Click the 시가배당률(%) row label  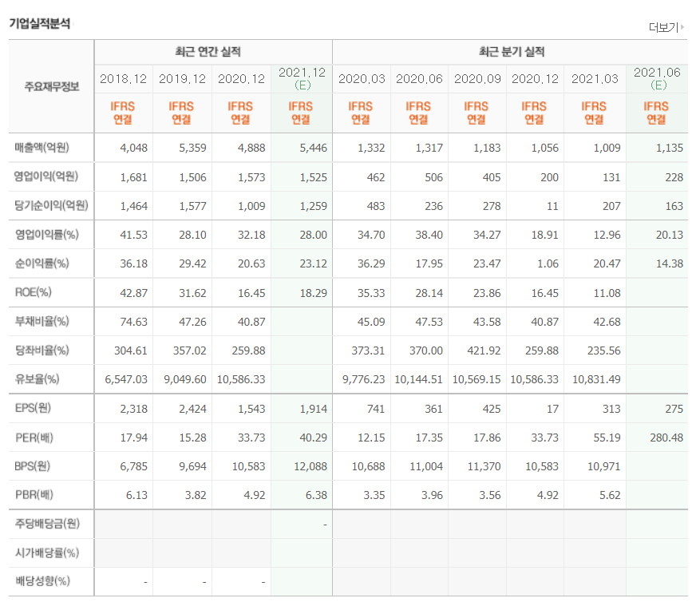[x=47, y=552]
